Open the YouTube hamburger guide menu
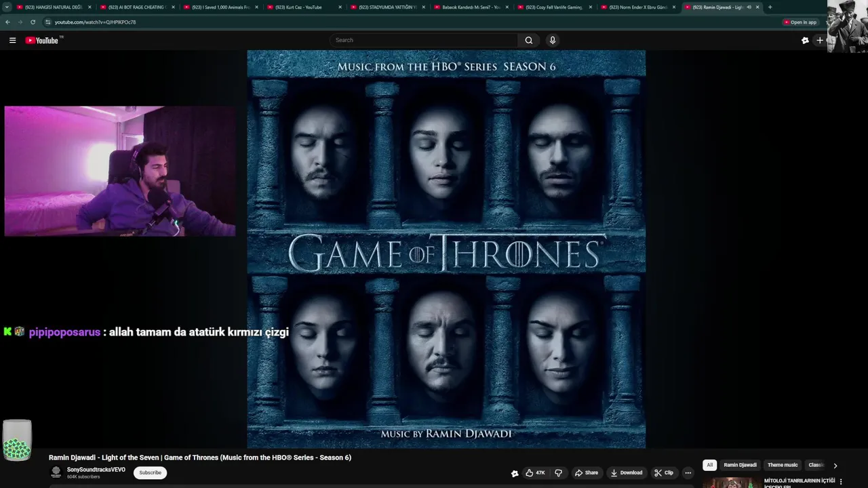The width and height of the screenshot is (868, 488). click(12, 40)
